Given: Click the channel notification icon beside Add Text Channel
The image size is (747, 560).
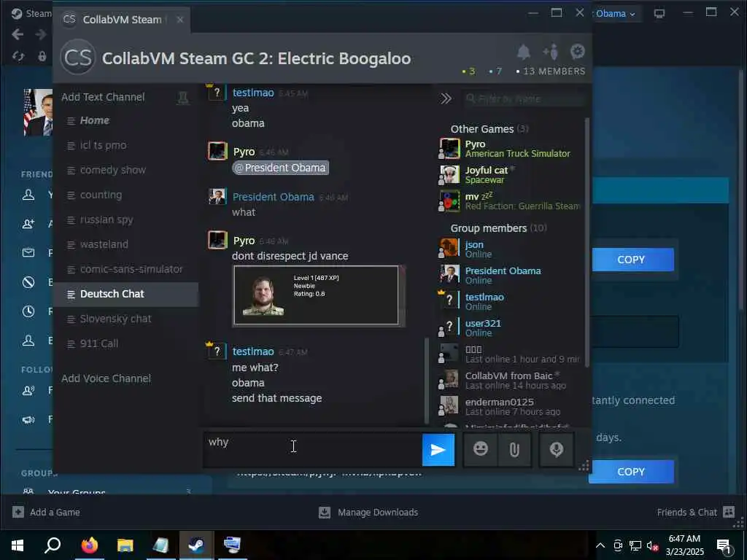Looking at the screenshot, I should pyautogui.click(x=183, y=98).
